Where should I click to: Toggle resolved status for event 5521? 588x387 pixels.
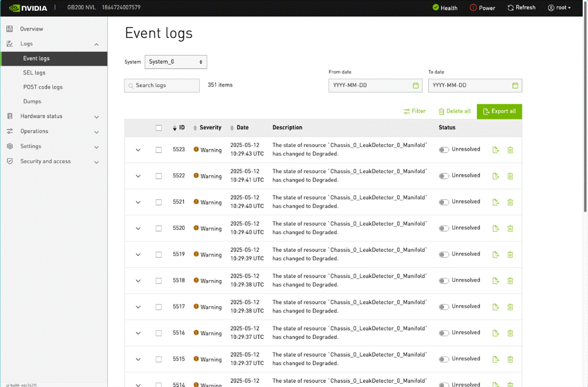(444, 203)
